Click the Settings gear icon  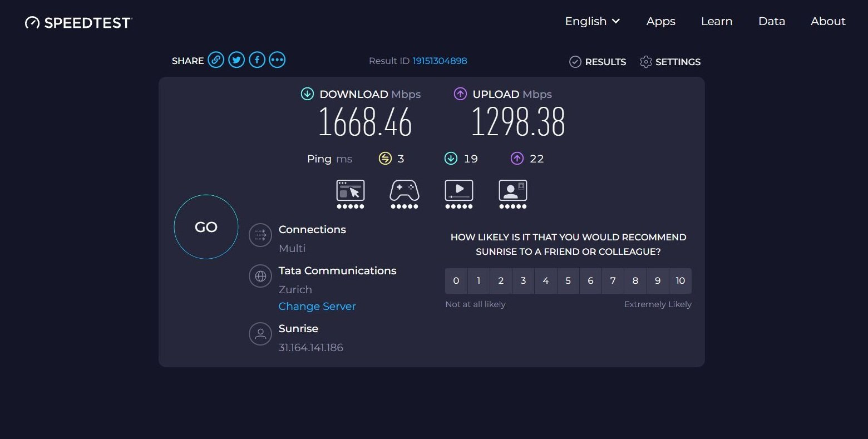[x=646, y=62]
